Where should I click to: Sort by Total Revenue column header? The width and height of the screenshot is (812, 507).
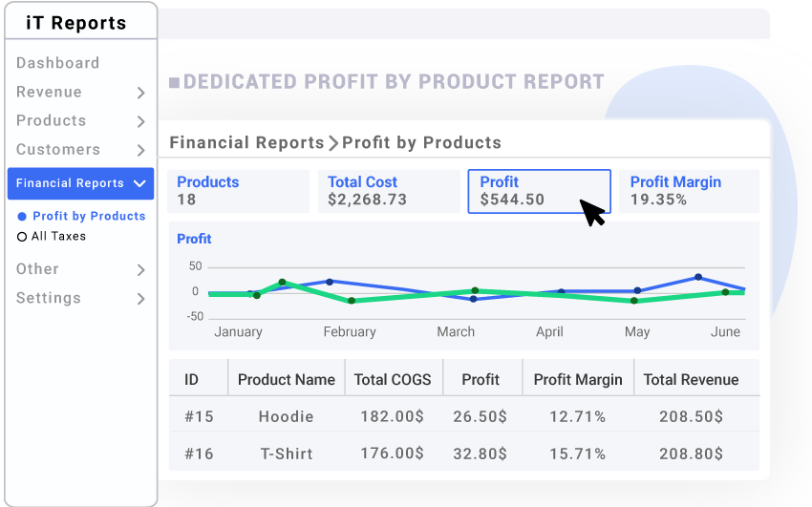[691, 380]
